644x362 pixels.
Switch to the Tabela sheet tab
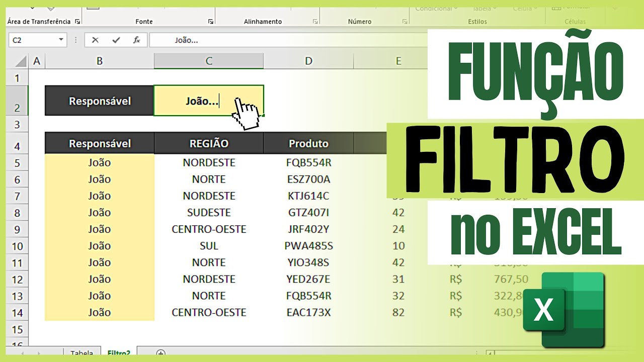pos(82,353)
